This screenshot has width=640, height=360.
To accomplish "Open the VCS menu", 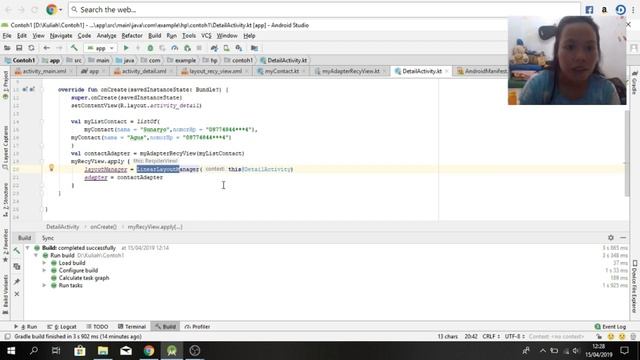I will 206,36.
